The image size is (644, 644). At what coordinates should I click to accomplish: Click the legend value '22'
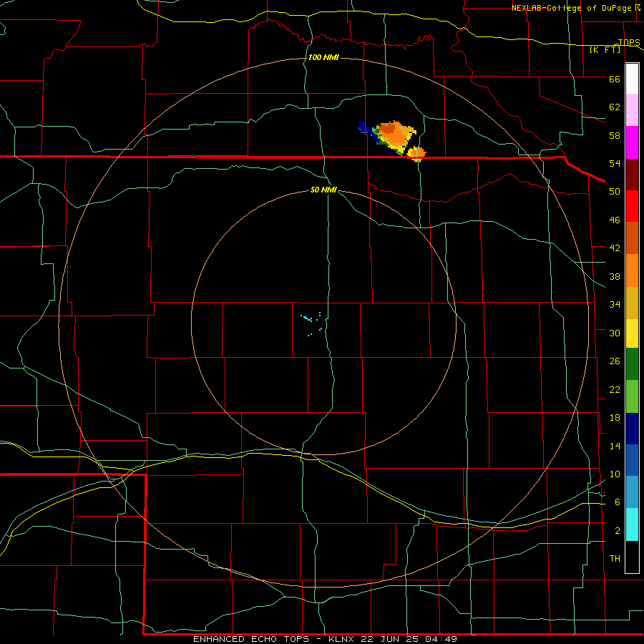tap(615, 390)
